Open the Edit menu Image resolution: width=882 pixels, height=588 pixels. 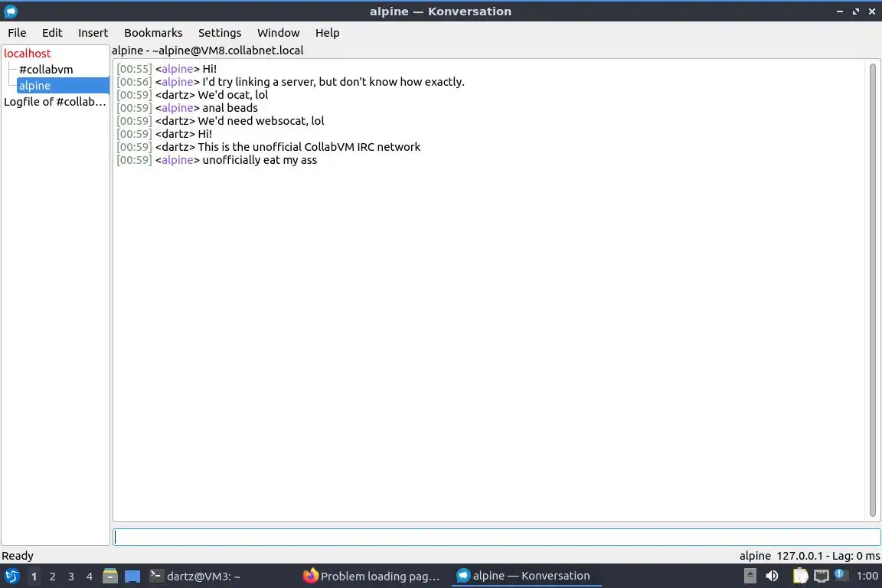point(52,33)
